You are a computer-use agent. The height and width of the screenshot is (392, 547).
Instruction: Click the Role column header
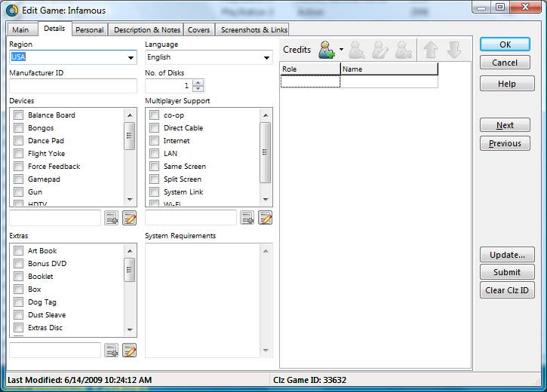(311, 69)
